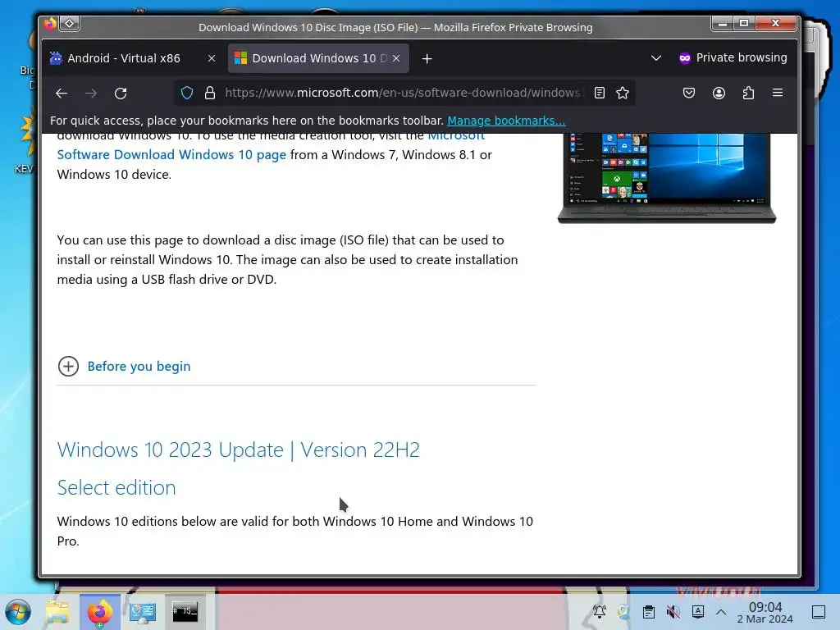Click the Private browsing indicator

pyautogui.click(x=733, y=58)
